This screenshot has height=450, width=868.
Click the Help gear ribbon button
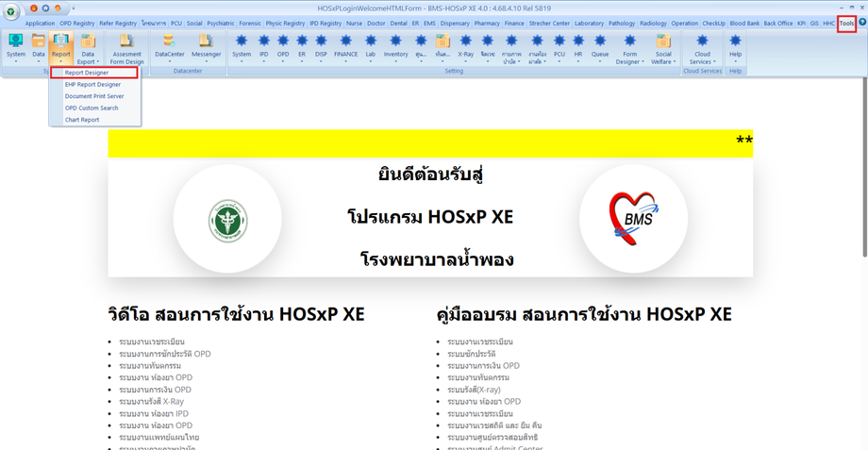[735, 47]
